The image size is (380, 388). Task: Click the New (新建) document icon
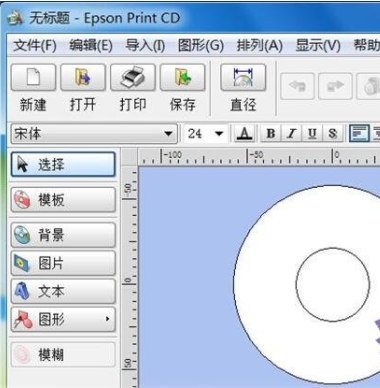pyautogui.click(x=33, y=77)
